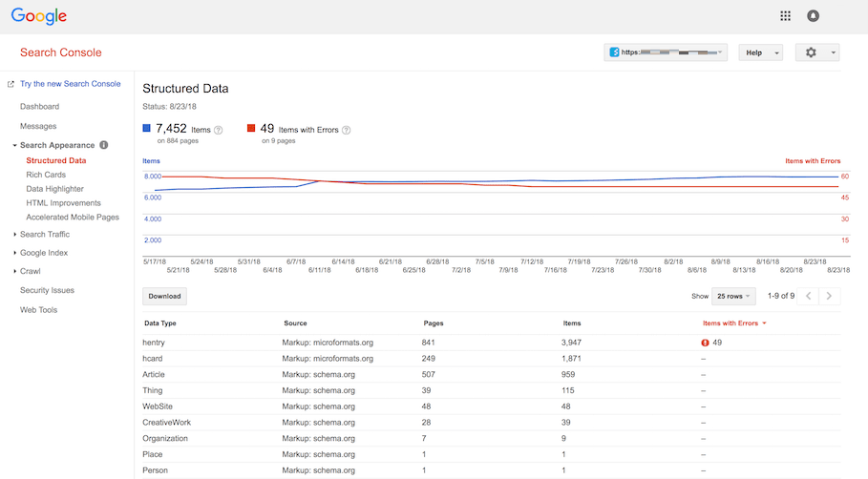868x479 pixels.
Task: Click the Data Type column header
Action: 160,323
